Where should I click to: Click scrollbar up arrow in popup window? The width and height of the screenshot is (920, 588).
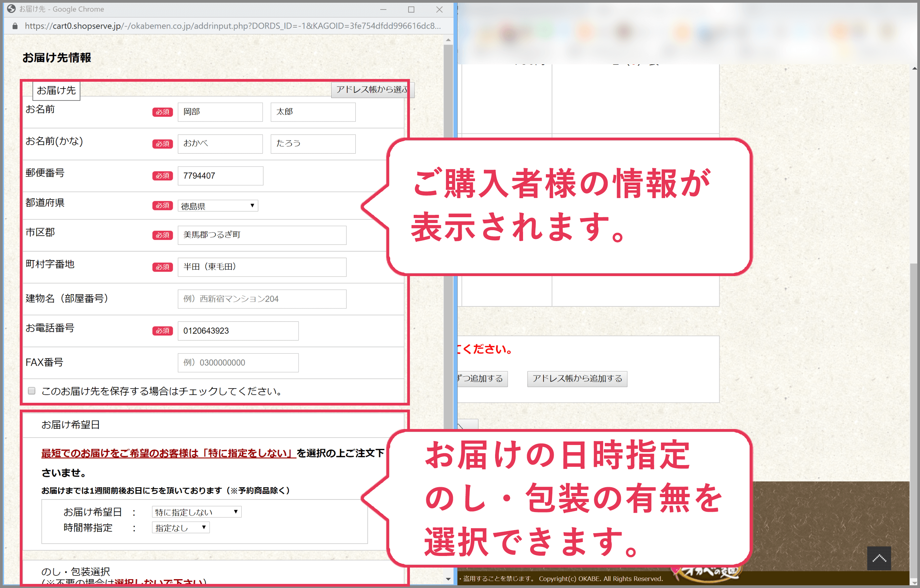448,40
